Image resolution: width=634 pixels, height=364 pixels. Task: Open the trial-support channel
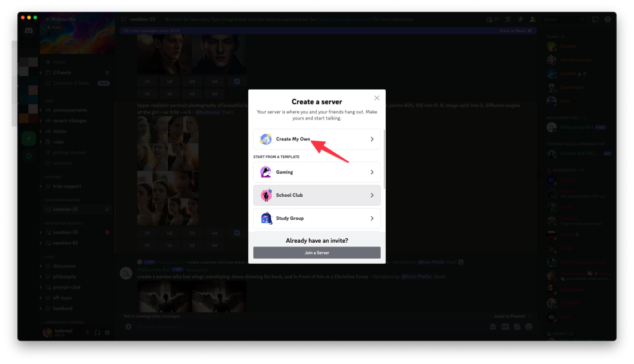pos(77,186)
